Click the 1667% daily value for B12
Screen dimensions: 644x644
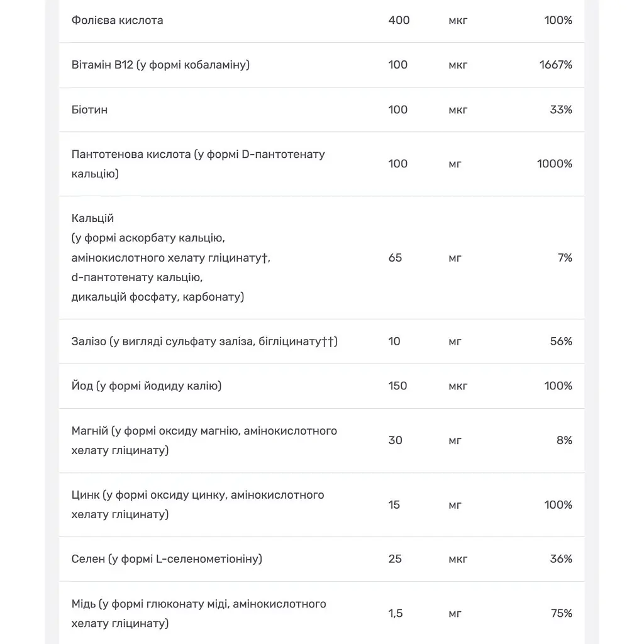(556, 65)
